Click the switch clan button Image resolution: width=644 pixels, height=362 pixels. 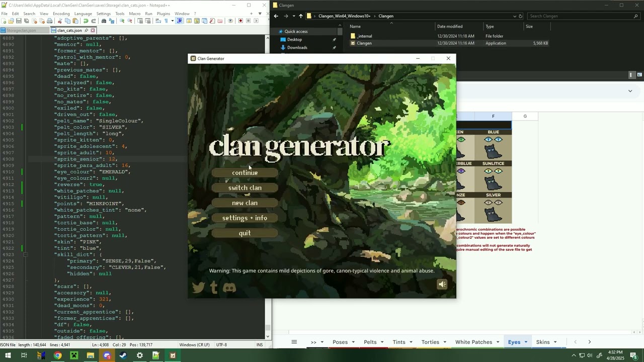coord(245,188)
